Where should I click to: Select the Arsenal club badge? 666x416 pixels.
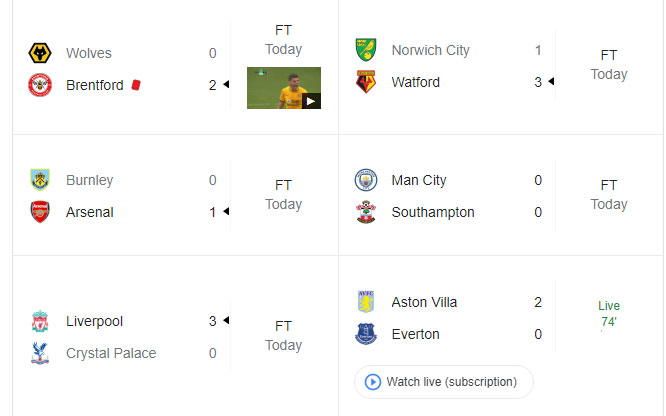click(x=40, y=212)
